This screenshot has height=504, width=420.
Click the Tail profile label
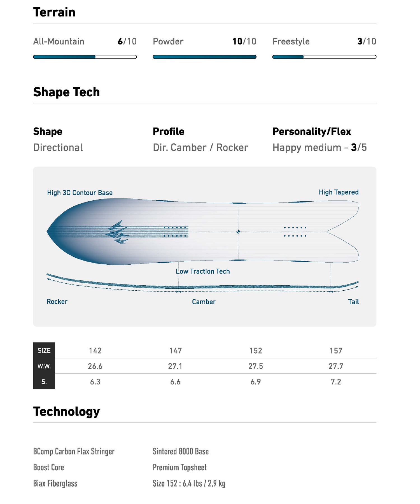353,302
